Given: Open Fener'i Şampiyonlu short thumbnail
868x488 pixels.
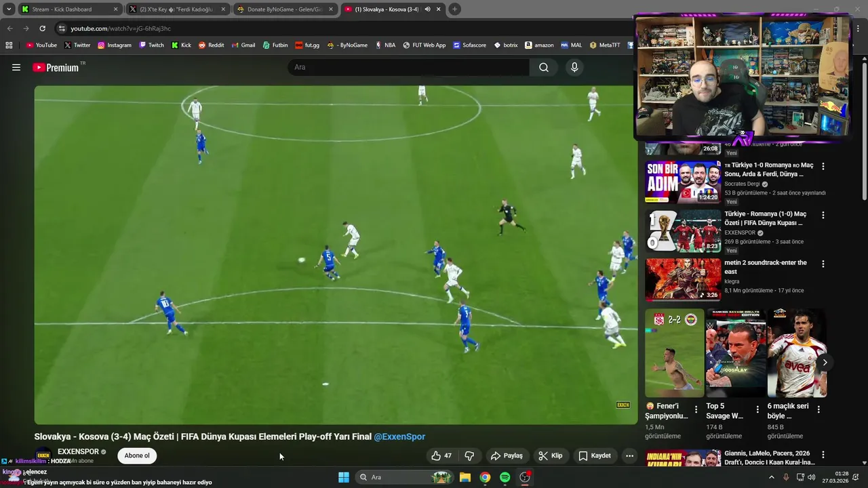Looking at the screenshot, I should pos(675,353).
